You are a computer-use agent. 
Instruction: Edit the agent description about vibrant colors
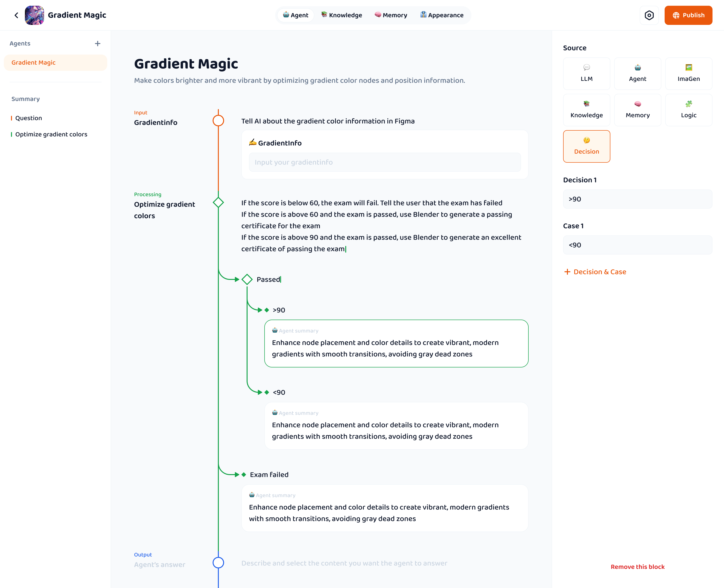click(x=300, y=80)
